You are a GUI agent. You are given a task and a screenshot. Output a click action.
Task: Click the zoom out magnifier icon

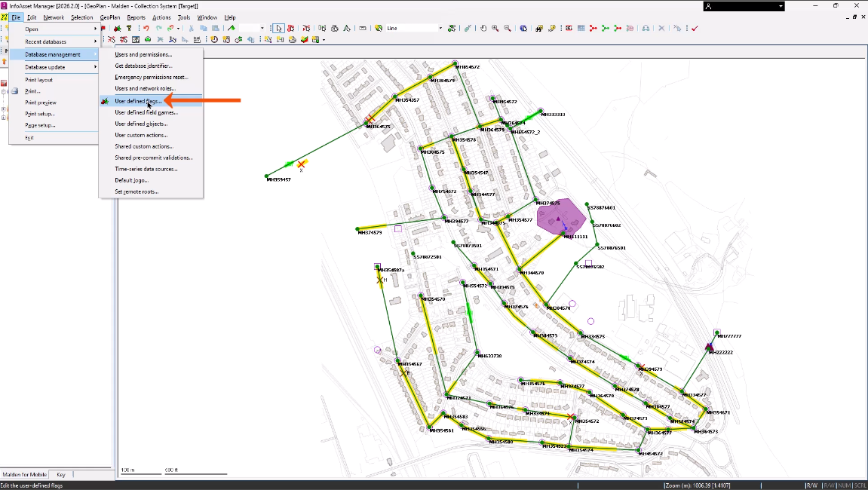pos(507,29)
